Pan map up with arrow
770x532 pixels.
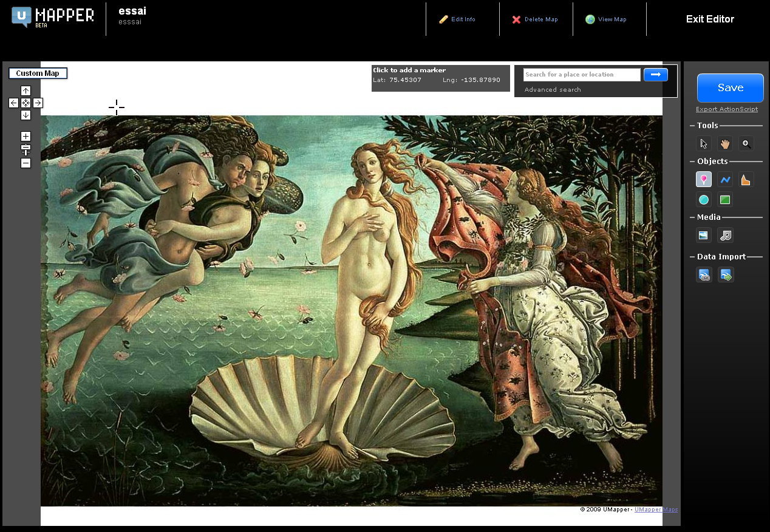coord(26,90)
